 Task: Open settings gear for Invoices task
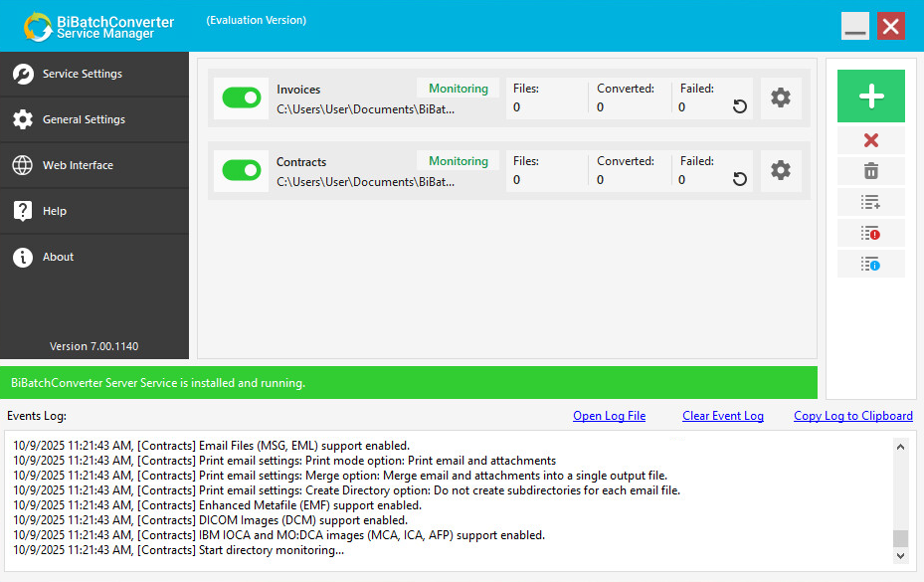coord(781,97)
